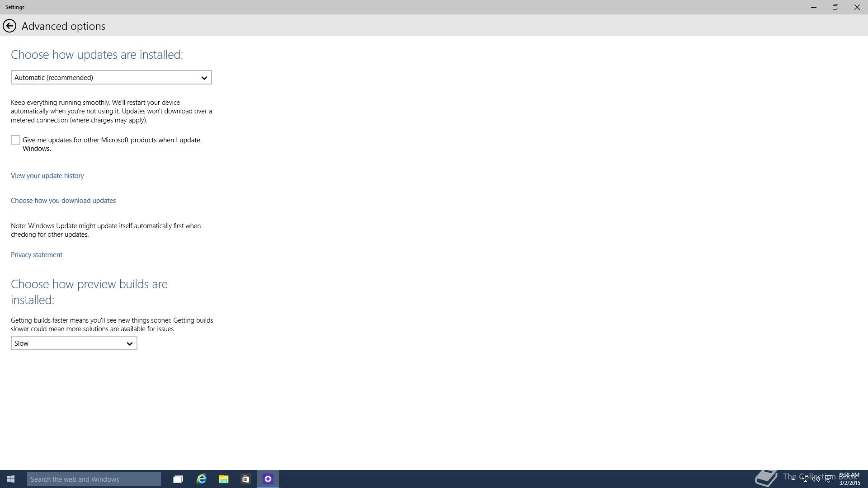
Task: Open the Slow preview builds dropdown
Action: tap(74, 343)
